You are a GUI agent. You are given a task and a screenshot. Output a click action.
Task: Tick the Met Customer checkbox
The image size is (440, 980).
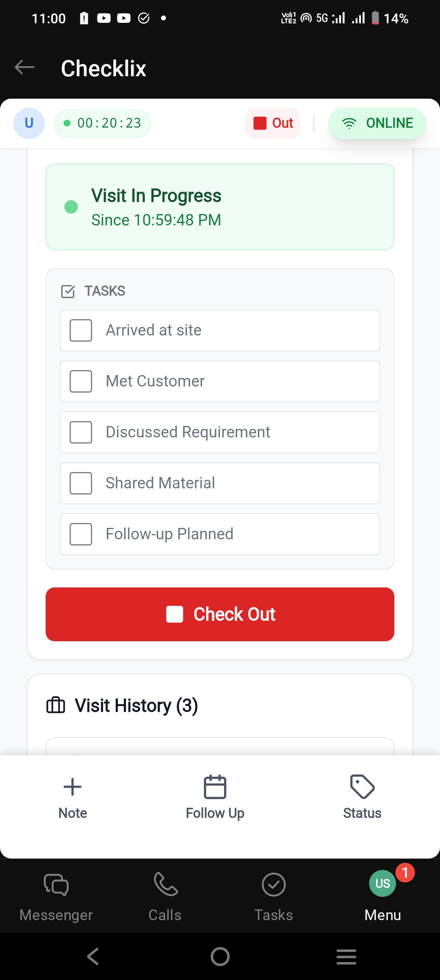pyautogui.click(x=81, y=381)
